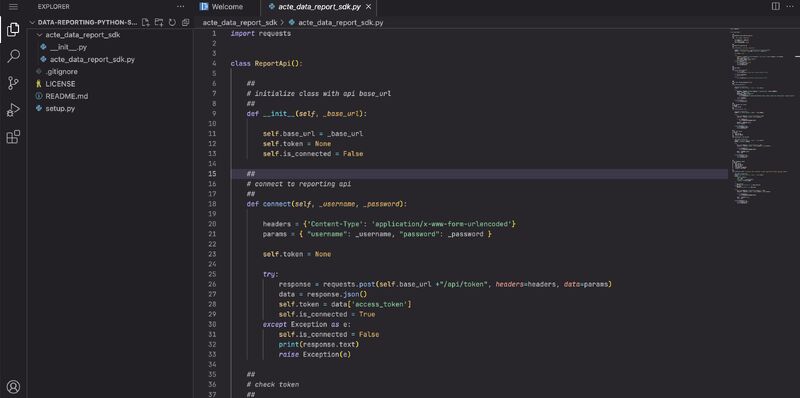Open the Search view icon
The width and height of the screenshot is (800, 398).
[x=13, y=56]
